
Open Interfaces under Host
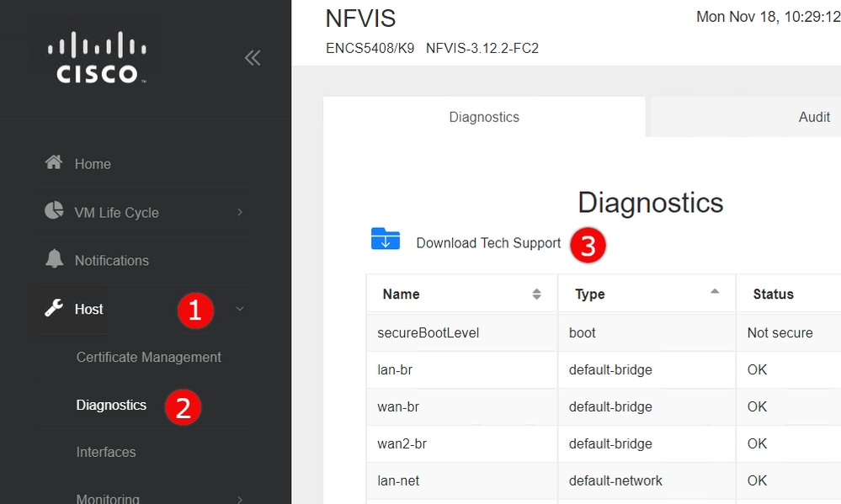(x=106, y=452)
